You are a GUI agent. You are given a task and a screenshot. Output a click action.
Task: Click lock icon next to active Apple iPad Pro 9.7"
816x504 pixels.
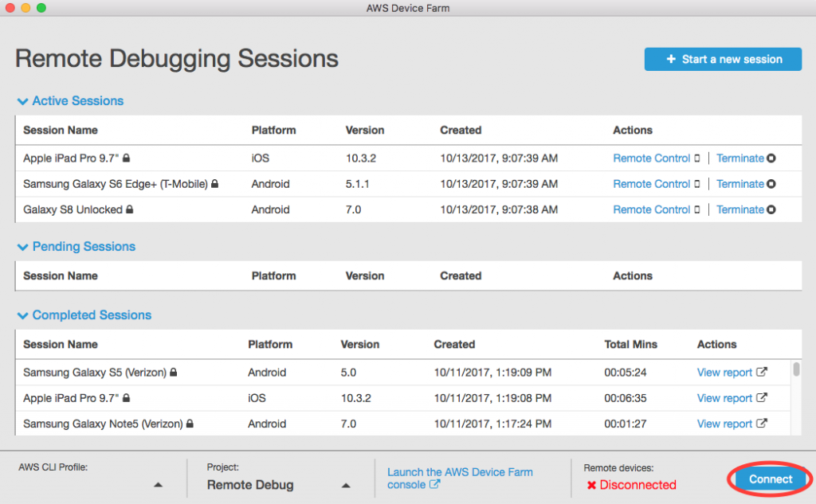(126, 158)
